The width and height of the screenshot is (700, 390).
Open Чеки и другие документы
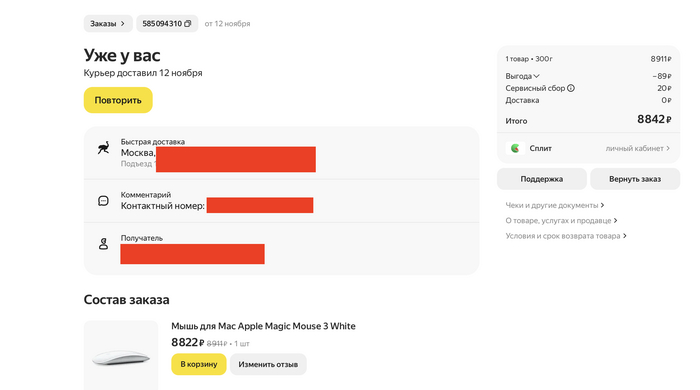pyautogui.click(x=554, y=205)
